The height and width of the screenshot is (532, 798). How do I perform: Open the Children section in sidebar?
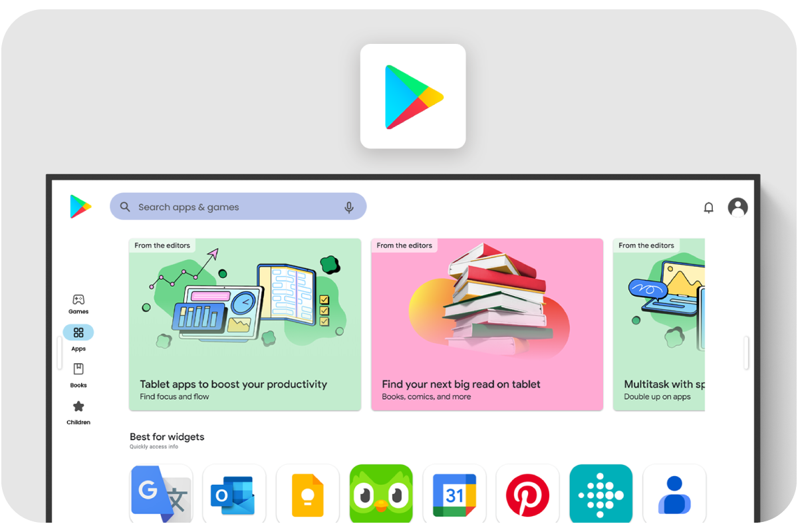tap(78, 412)
